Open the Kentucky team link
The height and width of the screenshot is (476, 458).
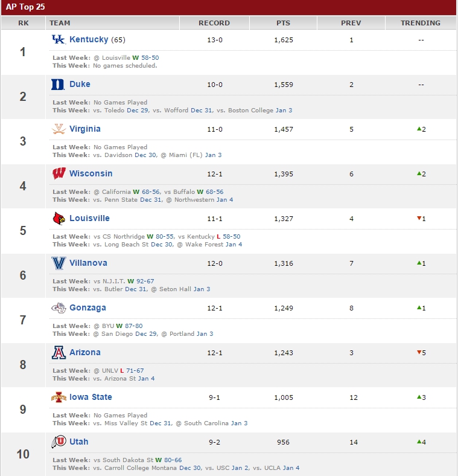89,39
